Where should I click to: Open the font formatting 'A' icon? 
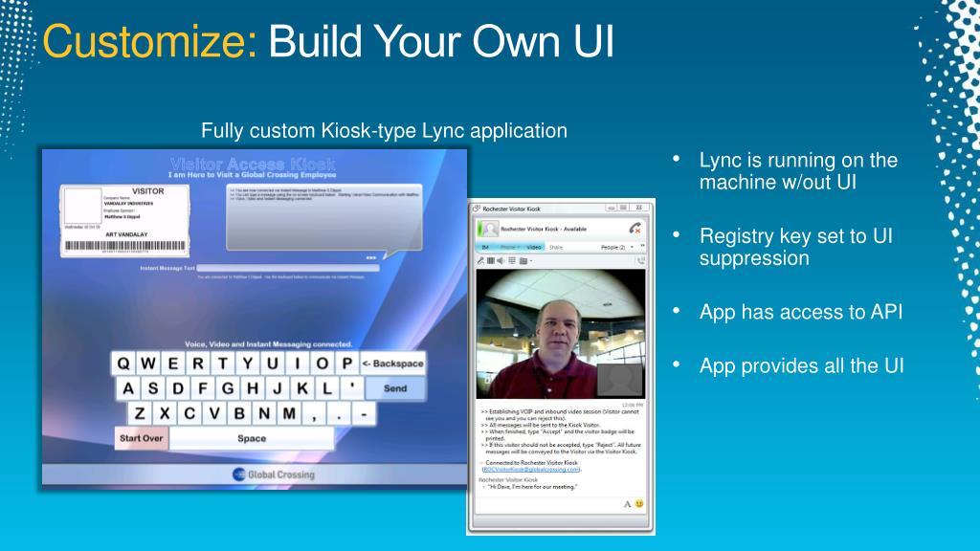coord(627,504)
